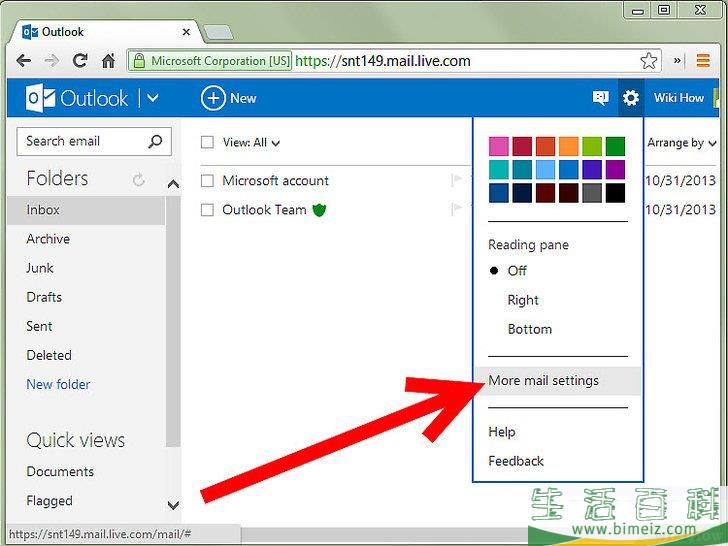Pick the orange color swatch
728x546 pixels.
569,146
